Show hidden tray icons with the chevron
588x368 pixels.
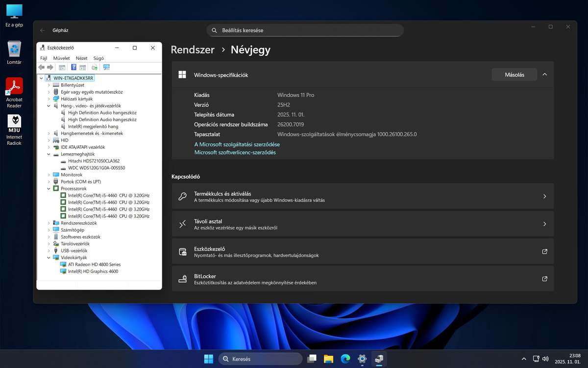(523, 359)
